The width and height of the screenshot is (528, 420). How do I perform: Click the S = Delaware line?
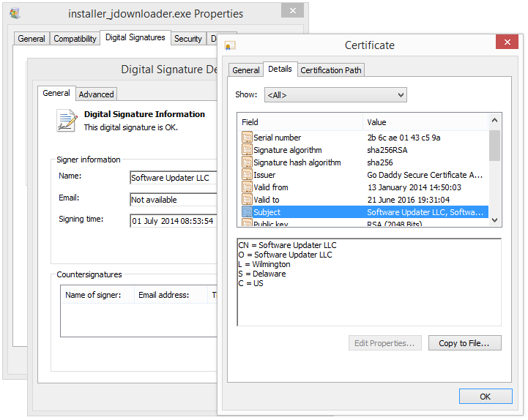tap(262, 273)
